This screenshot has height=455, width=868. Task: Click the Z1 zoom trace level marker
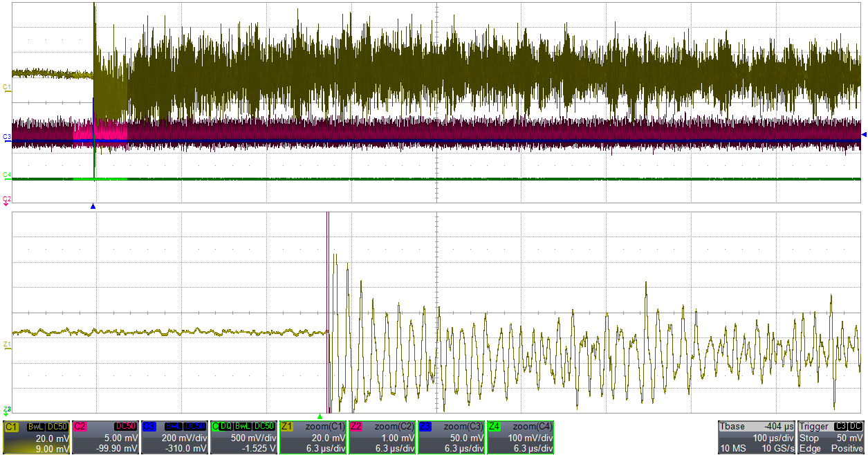coord(7,344)
